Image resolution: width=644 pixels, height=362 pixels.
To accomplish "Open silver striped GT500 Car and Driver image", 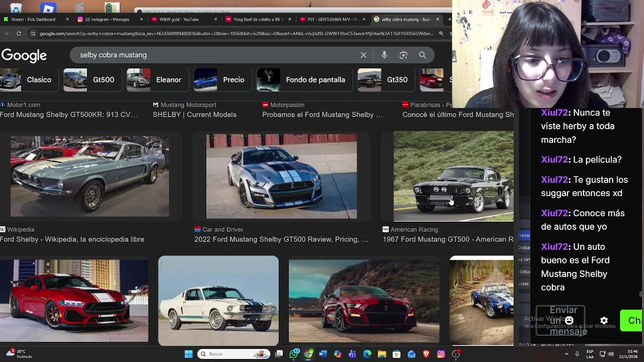I will tap(281, 176).
